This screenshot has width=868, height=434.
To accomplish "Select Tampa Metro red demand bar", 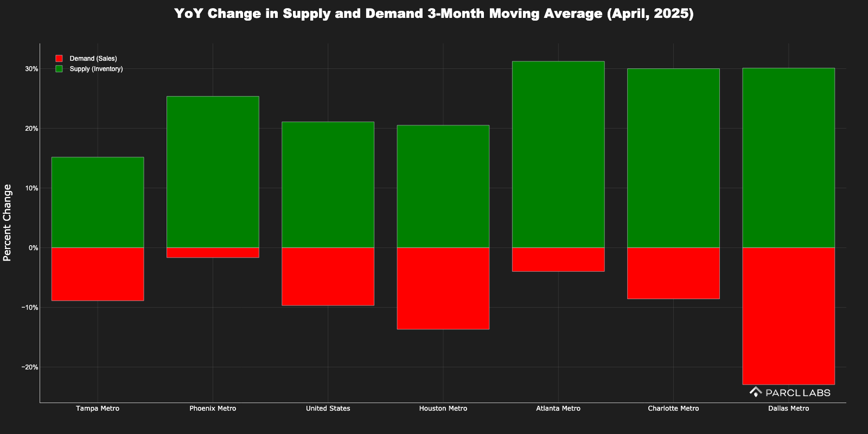I will (x=98, y=274).
